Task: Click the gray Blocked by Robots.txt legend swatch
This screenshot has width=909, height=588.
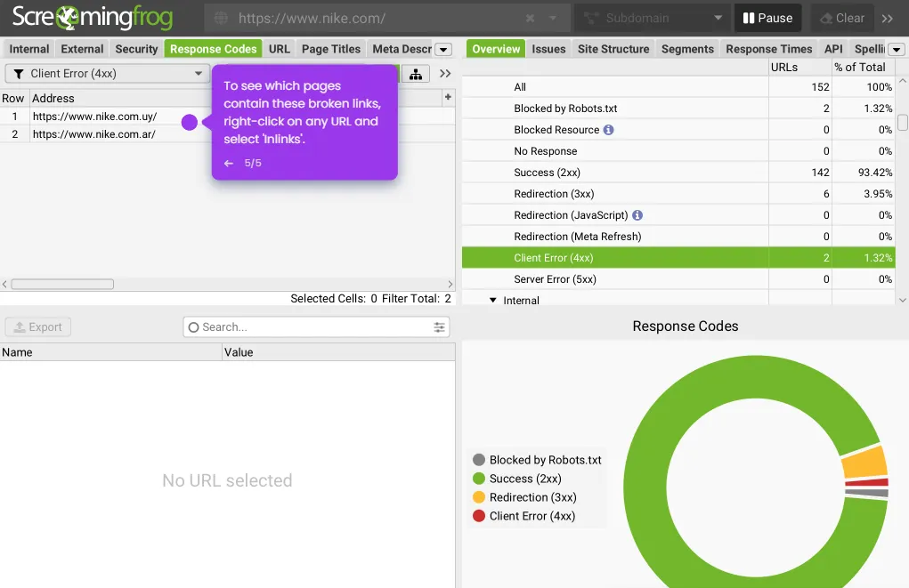Action: point(479,460)
